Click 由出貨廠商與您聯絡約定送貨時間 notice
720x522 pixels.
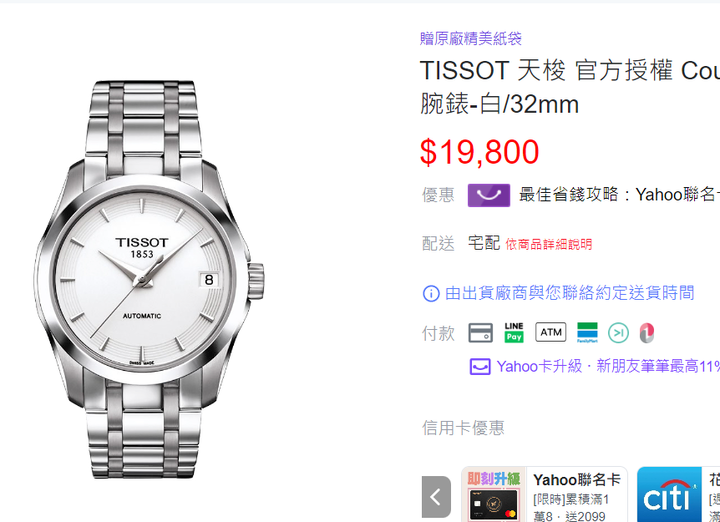569,293
